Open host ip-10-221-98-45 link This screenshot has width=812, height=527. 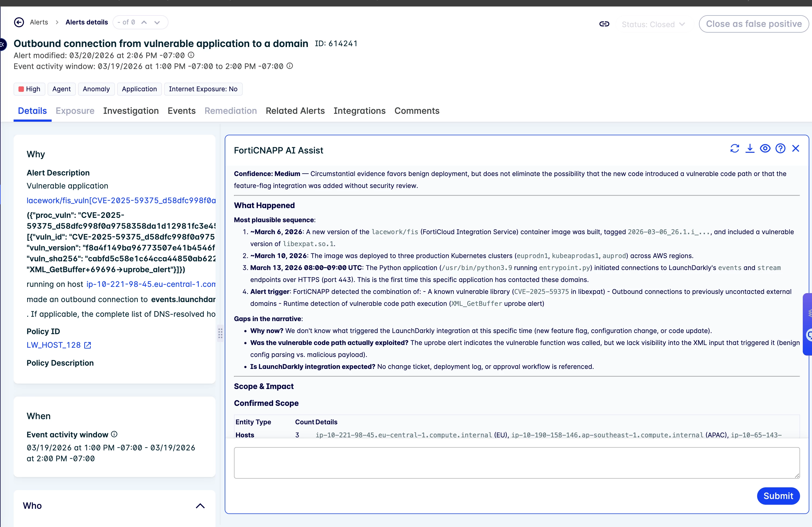point(151,284)
